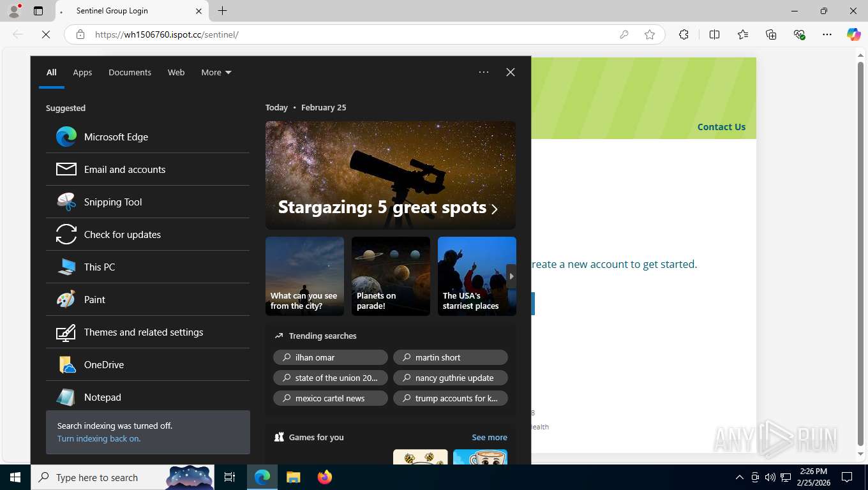
Task: Launch the Snipping Tool
Action: [147, 202]
